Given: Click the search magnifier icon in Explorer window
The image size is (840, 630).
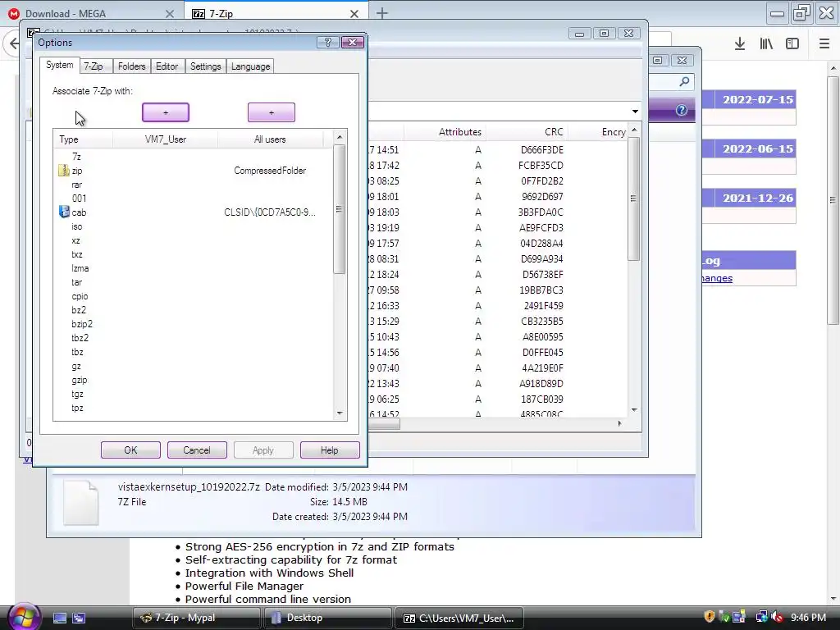Looking at the screenshot, I should (x=684, y=81).
